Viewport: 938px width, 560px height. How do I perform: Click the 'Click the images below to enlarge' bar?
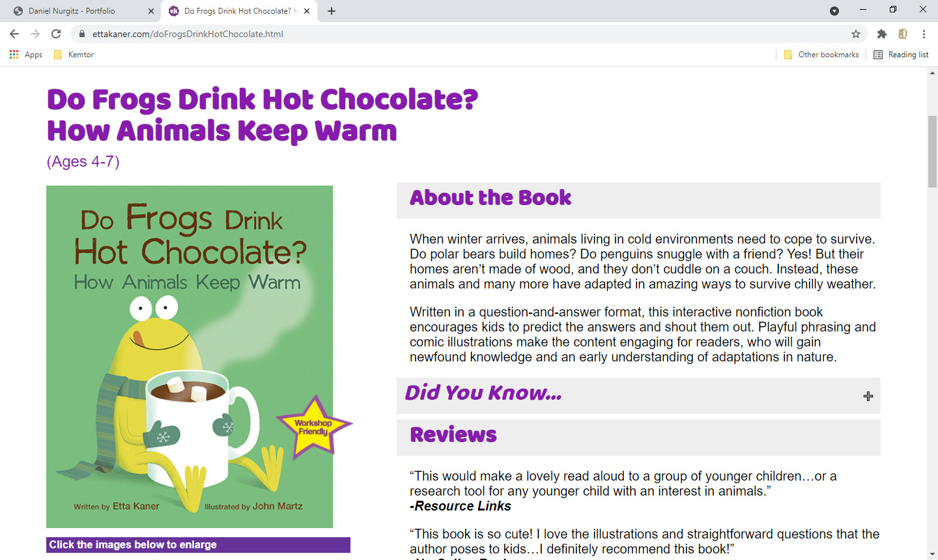198,545
